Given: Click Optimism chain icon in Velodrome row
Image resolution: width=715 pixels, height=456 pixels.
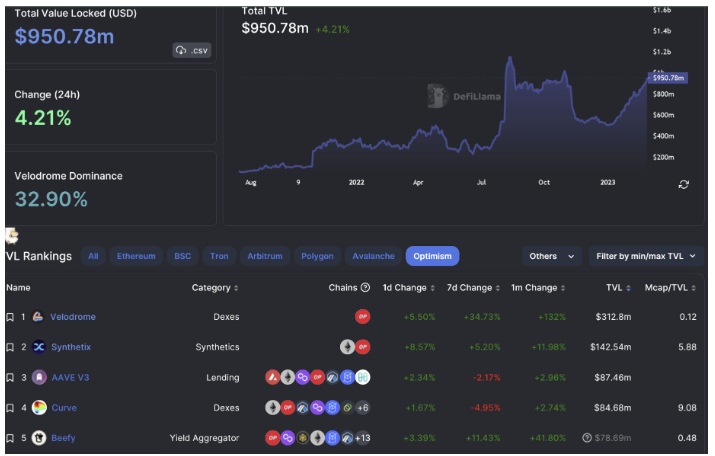Looking at the screenshot, I should (363, 316).
